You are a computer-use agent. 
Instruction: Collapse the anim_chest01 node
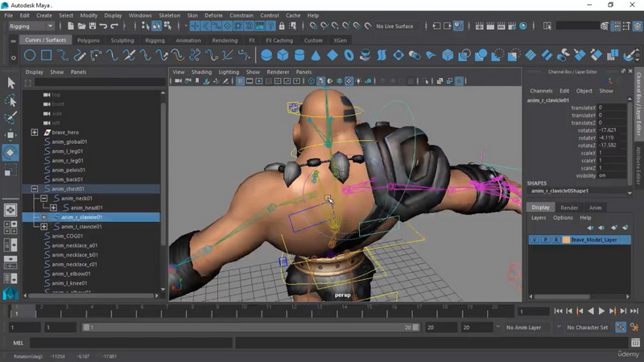point(35,189)
